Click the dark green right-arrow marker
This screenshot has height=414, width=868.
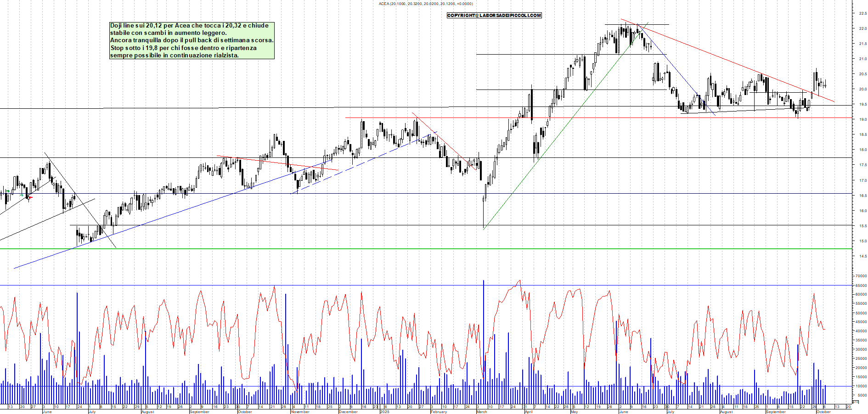pos(7,191)
